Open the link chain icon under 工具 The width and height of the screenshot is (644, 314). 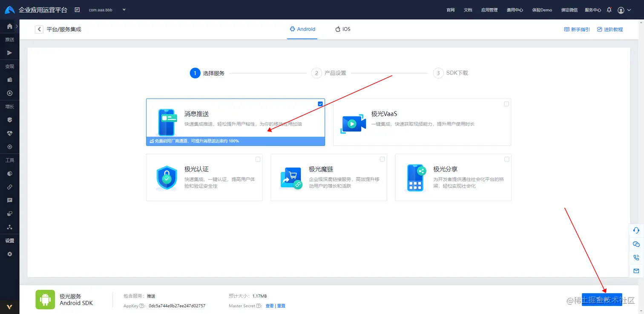[9, 187]
